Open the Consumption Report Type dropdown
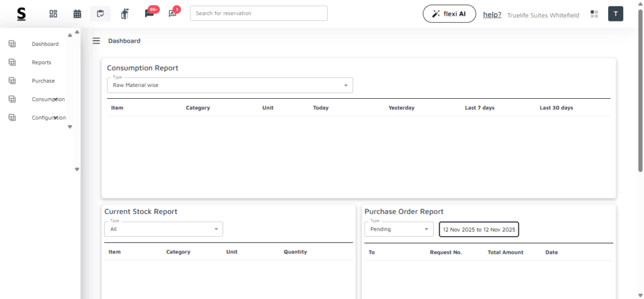Screen dimensions: 644x299 tap(230, 85)
